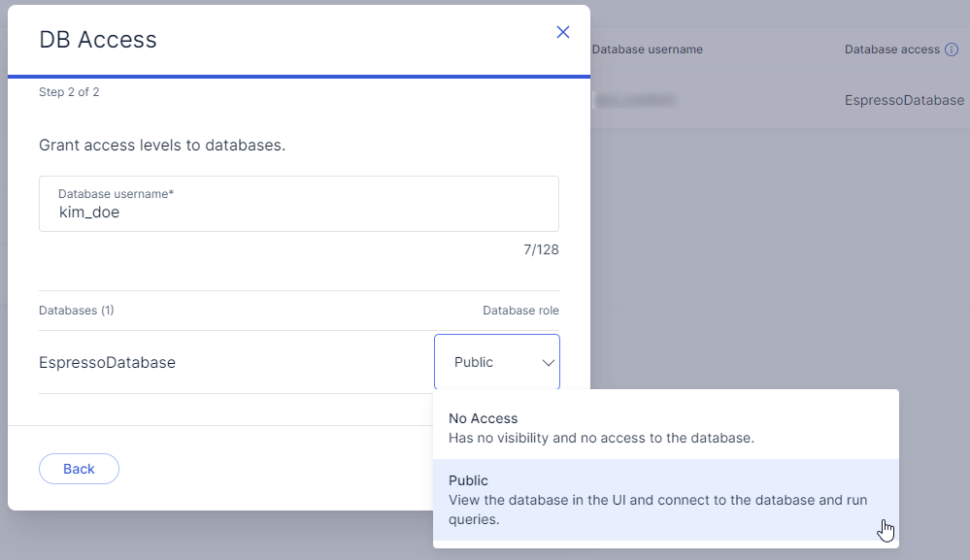Click the 7/128 character counter
This screenshot has height=560, width=970.
point(541,249)
